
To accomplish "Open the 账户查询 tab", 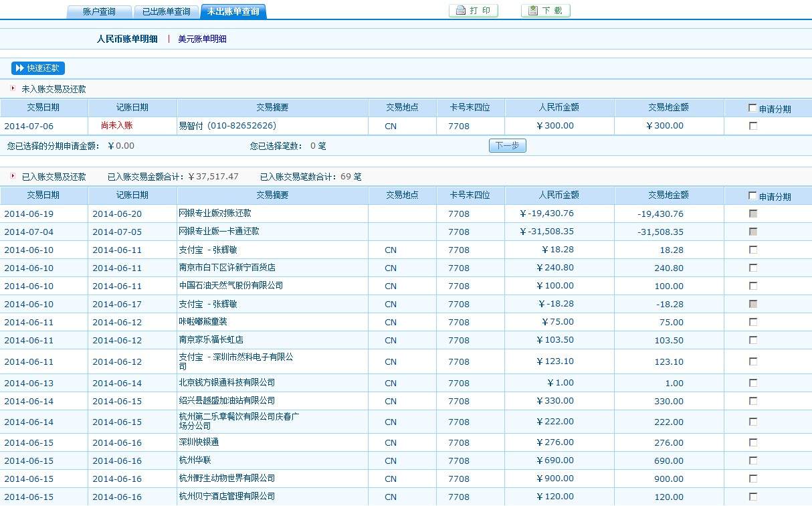I will pyautogui.click(x=99, y=11).
